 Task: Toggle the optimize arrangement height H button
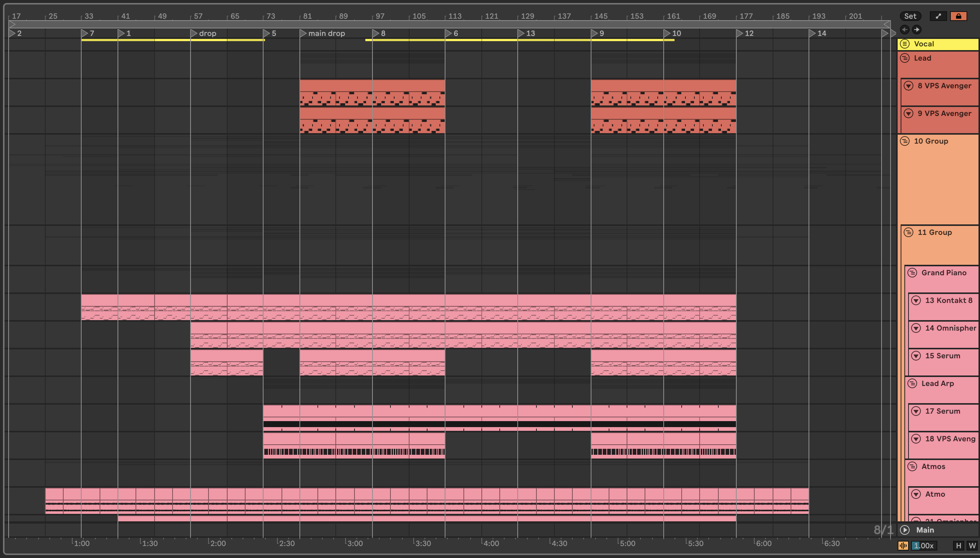click(959, 546)
